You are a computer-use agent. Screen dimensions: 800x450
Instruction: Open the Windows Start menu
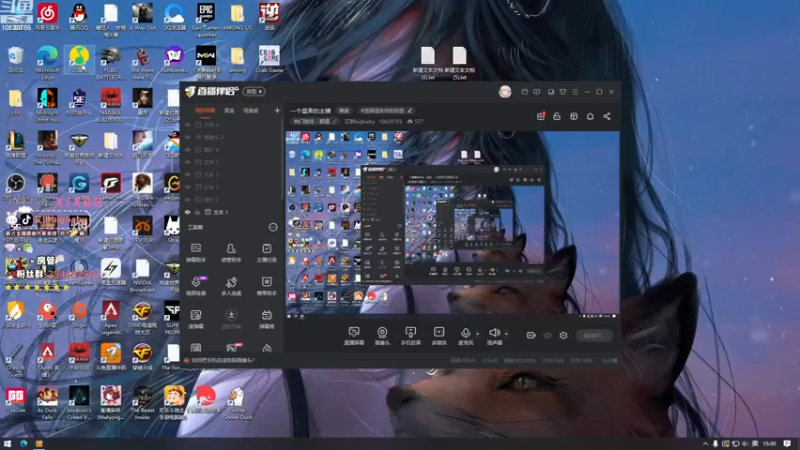[x=7, y=444]
